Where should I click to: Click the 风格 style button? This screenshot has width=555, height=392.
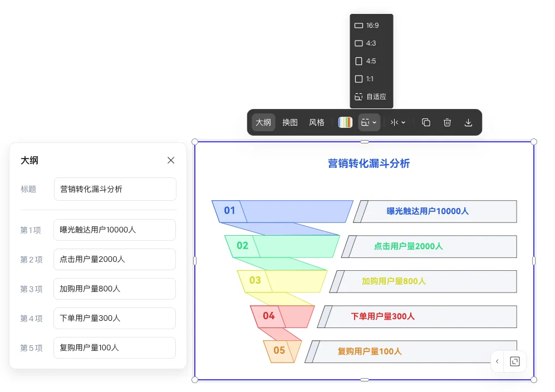tap(317, 122)
